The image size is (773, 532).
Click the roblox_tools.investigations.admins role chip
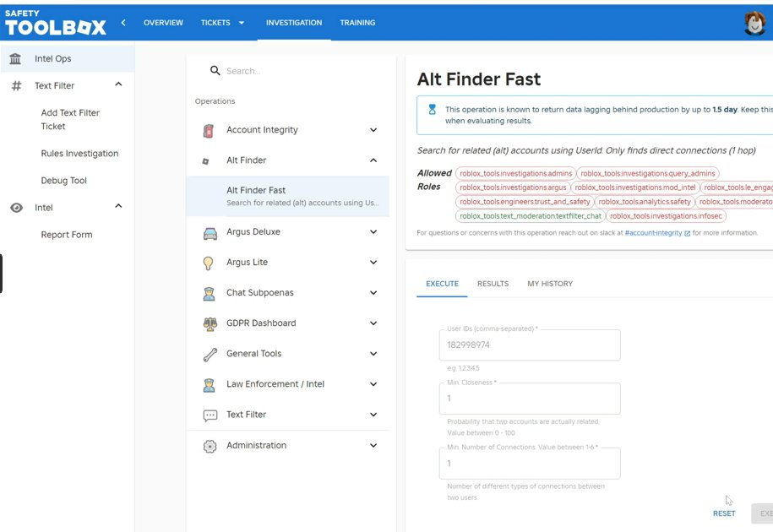coord(515,173)
